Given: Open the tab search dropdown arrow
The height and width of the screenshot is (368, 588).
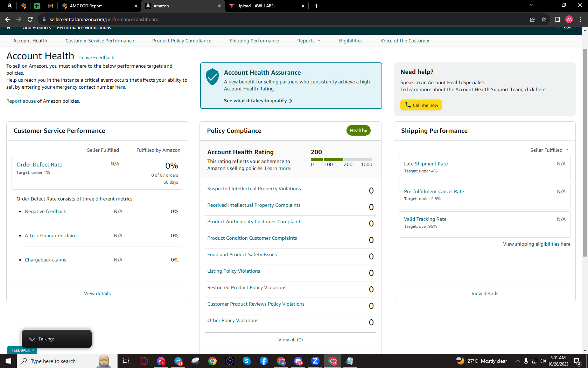Looking at the screenshot, I should click(x=532, y=5).
